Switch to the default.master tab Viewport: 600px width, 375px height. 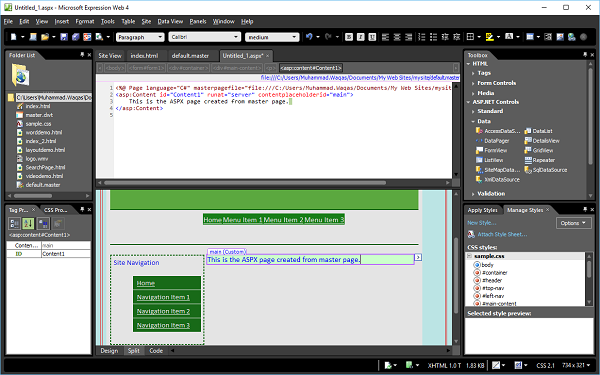coord(190,56)
